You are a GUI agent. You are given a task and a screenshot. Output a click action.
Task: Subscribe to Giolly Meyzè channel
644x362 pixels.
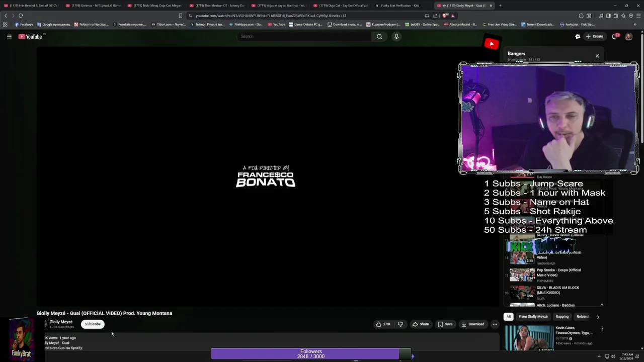93,324
